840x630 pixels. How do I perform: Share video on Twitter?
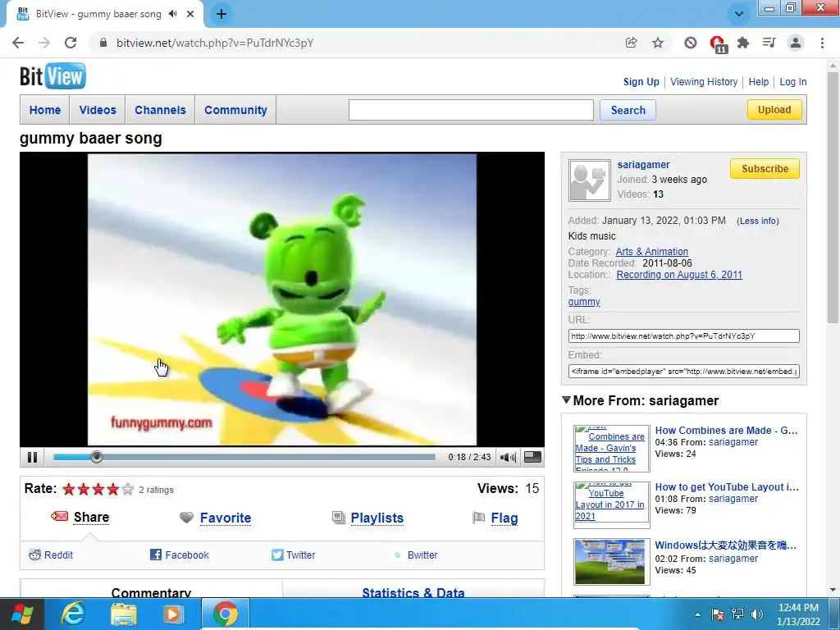[x=300, y=555]
